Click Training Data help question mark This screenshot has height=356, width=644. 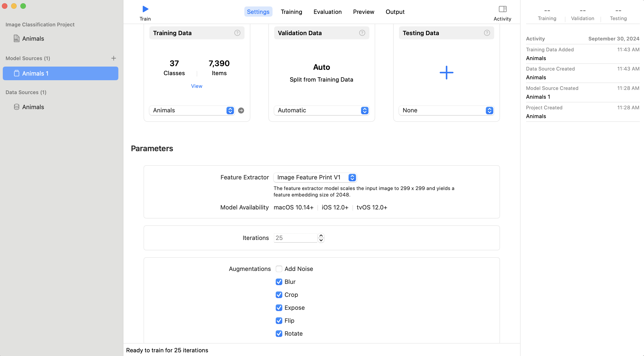(x=237, y=33)
